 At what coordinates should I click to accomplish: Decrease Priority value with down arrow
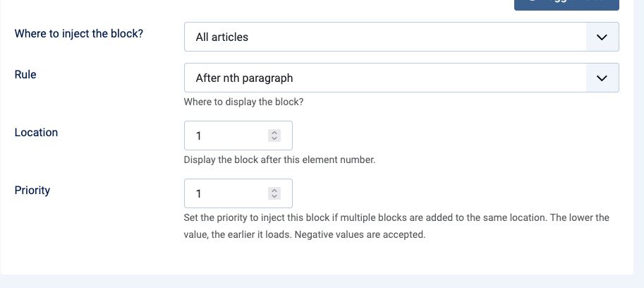tap(275, 197)
